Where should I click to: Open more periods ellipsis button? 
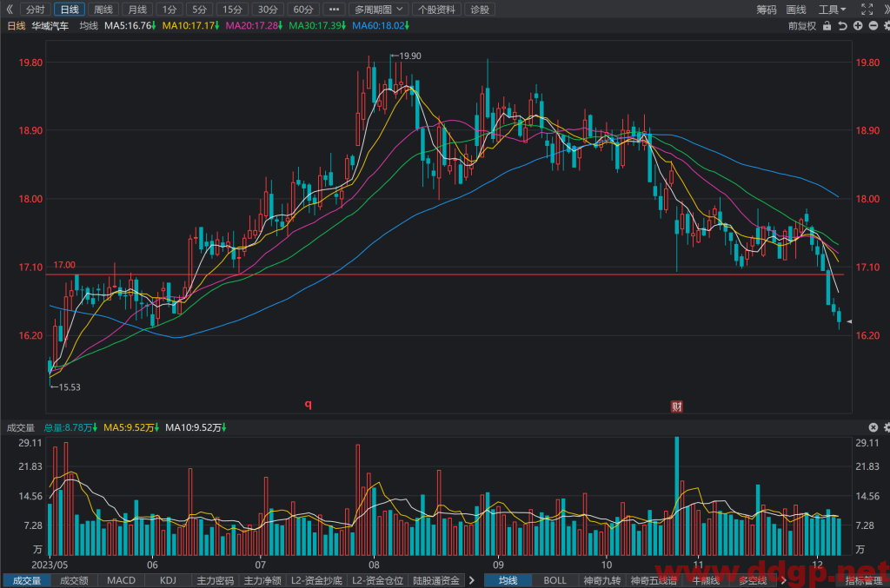click(335, 10)
